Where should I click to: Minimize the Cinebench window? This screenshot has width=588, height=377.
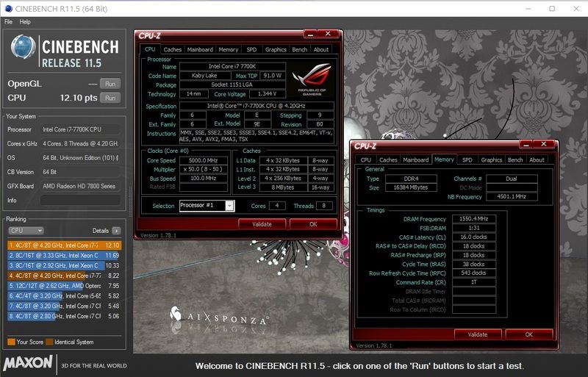pos(528,8)
